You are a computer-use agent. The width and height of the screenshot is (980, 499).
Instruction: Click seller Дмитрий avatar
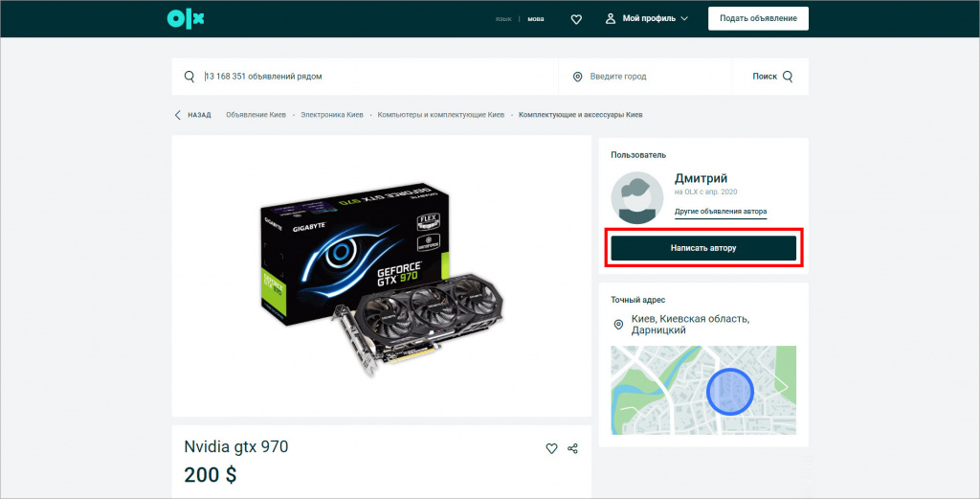[x=636, y=198]
